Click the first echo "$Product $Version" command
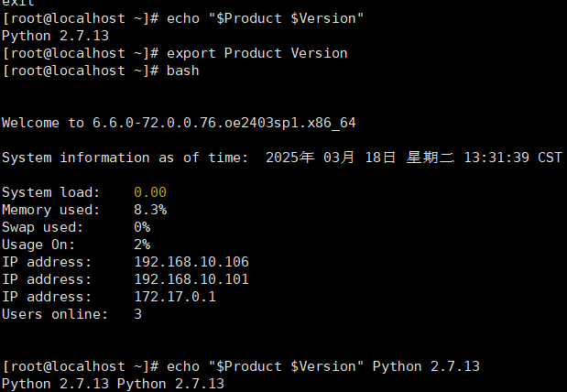The width and height of the screenshot is (567, 392). coord(265,19)
